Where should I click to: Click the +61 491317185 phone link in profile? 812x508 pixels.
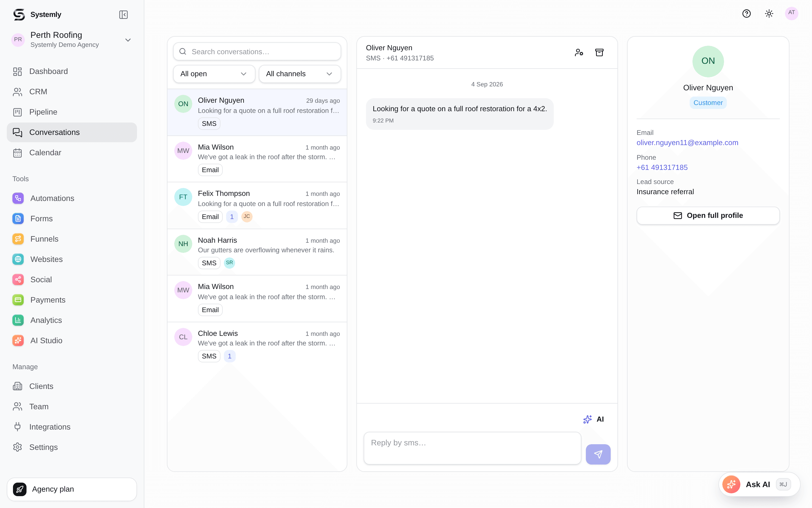pos(662,167)
